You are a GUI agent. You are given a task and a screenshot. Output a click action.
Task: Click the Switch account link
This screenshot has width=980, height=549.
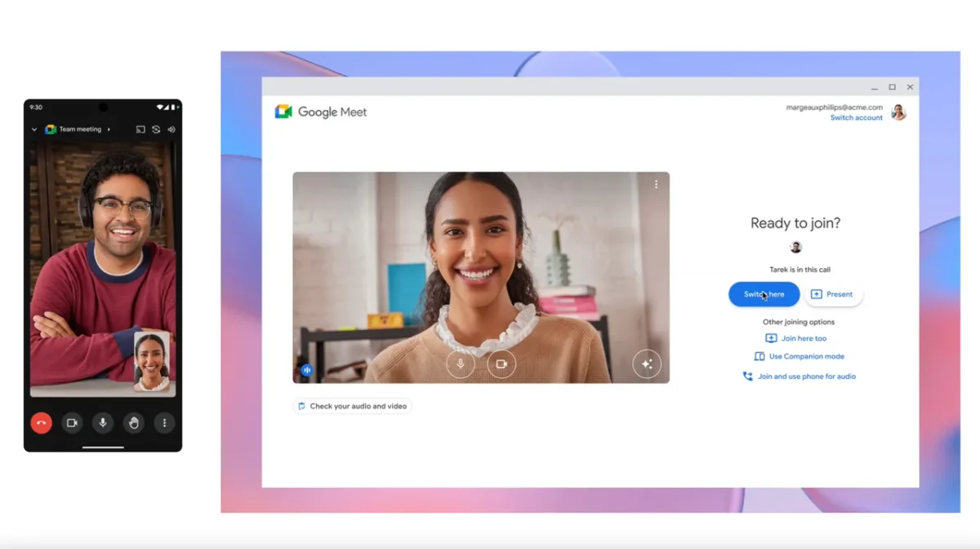(x=856, y=118)
